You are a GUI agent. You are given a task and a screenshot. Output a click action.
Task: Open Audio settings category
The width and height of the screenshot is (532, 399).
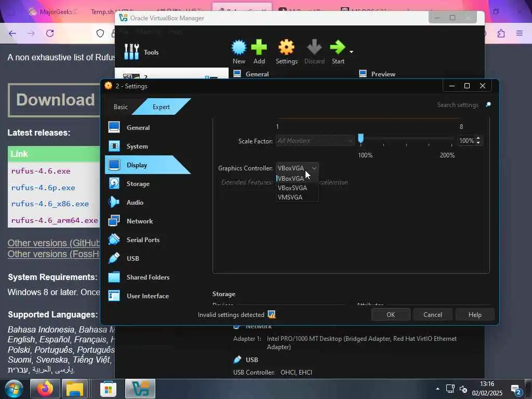pyautogui.click(x=135, y=202)
